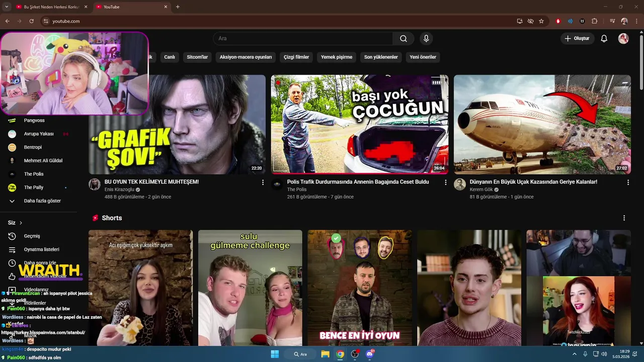644x362 pixels.
Task: Bookmark this page with star icon
Action: pyautogui.click(x=541, y=21)
